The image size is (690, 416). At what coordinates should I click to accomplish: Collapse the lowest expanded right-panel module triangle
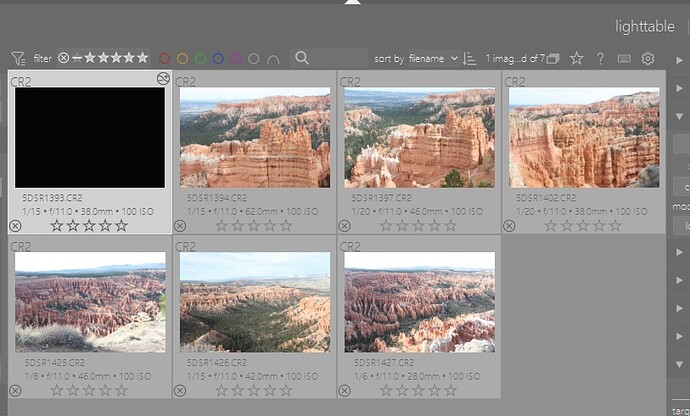pyautogui.click(x=679, y=364)
